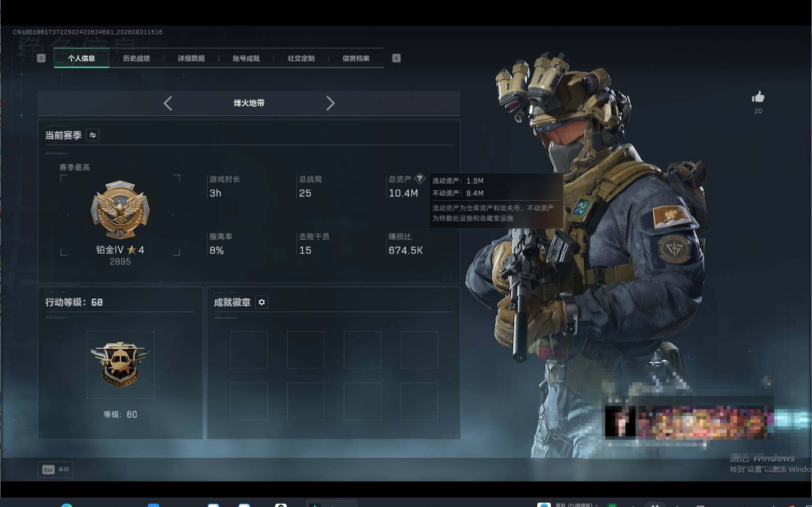The image size is (812, 507).
Task: Click the 总资产 help question-mark icon
Action: 420,178
